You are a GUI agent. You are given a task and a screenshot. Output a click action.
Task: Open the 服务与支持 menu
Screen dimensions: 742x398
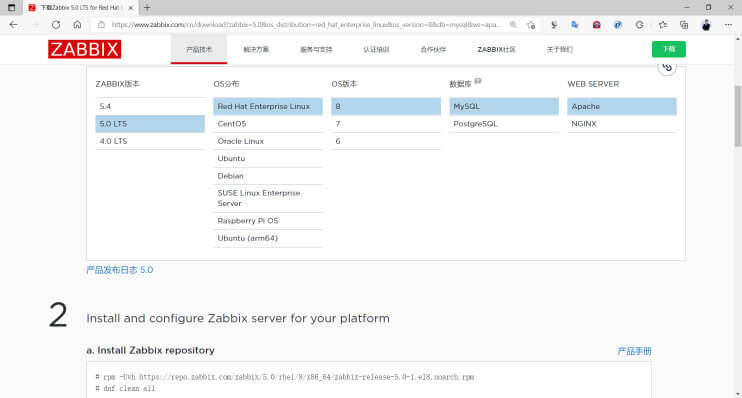click(x=316, y=49)
